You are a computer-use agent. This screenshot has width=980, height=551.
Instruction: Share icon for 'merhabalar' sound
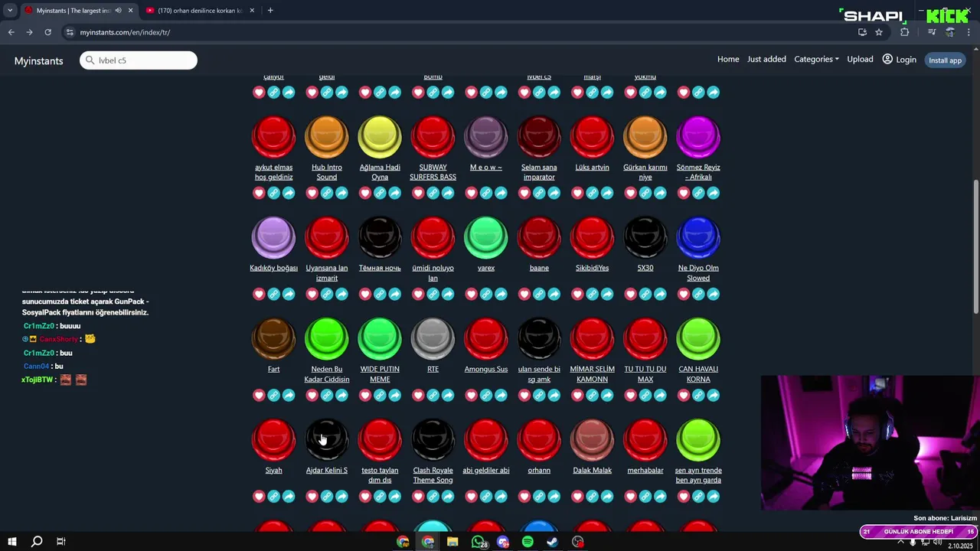(660, 496)
